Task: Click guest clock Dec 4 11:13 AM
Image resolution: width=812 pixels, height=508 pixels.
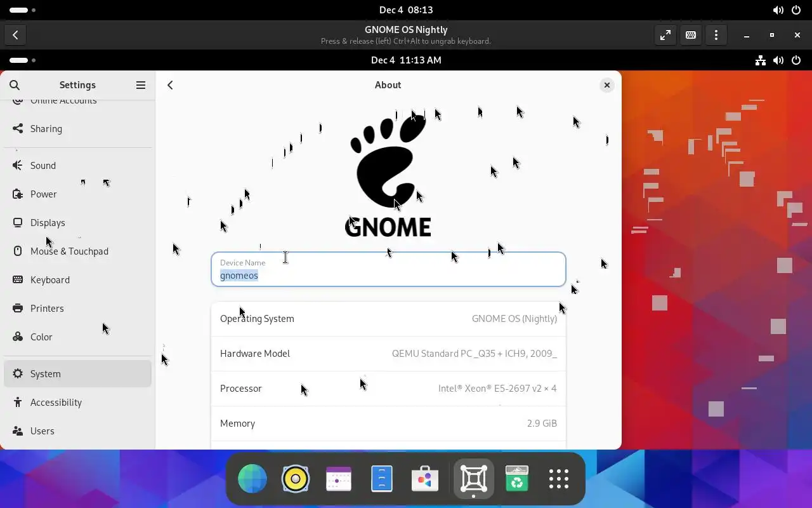Action: (x=406, y=60)
